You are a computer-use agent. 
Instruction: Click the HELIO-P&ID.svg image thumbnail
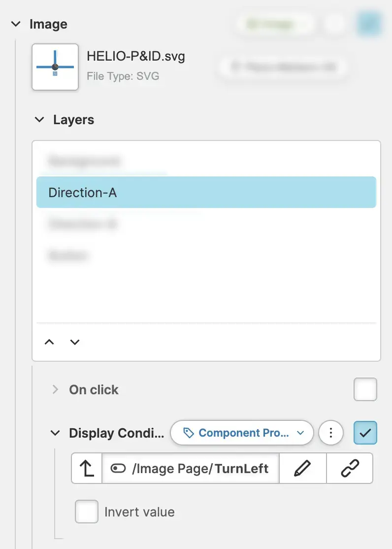click(55, 67)
